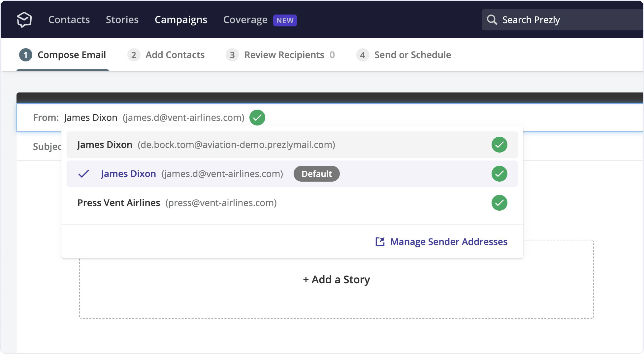Choose sender de.bock.tom@aviation-demo.prezlymail.com
The width and height of the screenshot is (644, 354).
pyautogui.click(x=292, y=145)
